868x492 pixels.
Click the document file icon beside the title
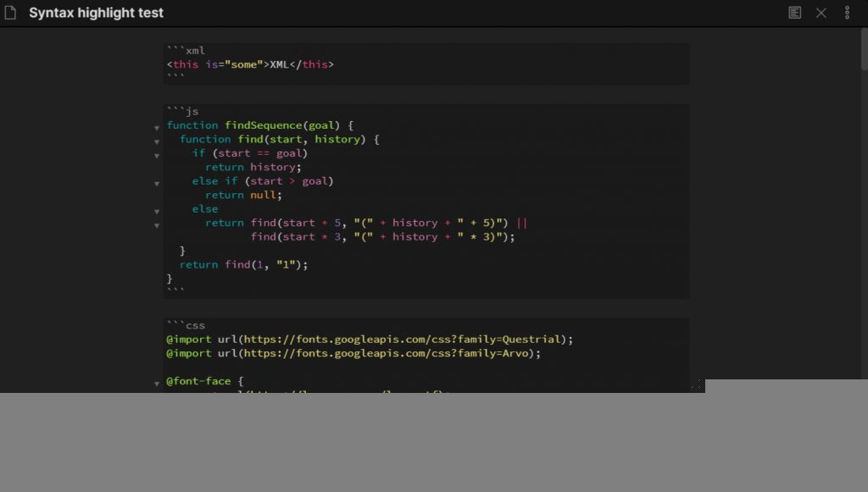10,13
